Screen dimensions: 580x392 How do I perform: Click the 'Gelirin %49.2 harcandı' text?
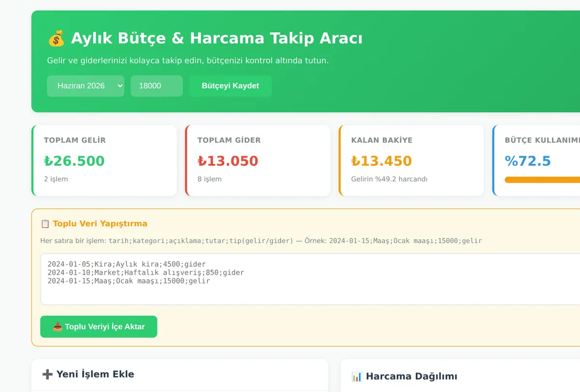390,179
